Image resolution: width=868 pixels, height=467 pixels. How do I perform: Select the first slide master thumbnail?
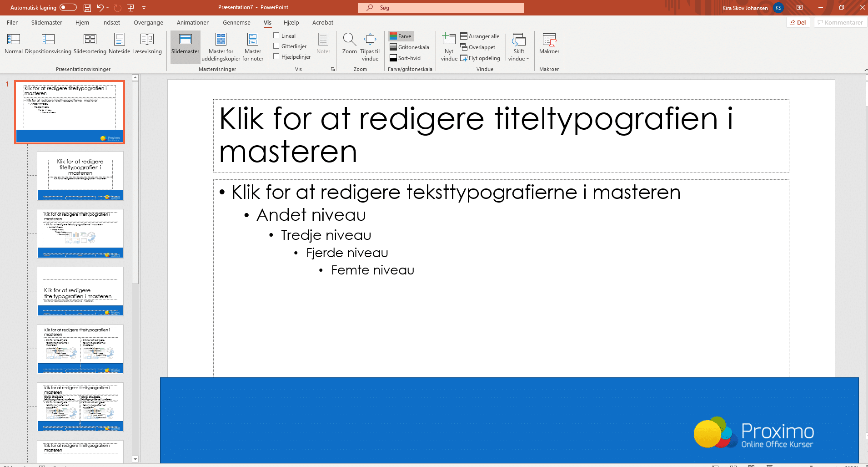69,112
